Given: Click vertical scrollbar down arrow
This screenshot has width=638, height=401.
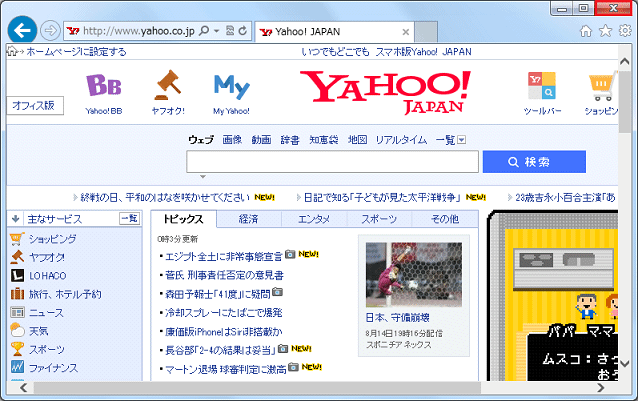Looking at the screenshot, I should [x=625, y=363].
